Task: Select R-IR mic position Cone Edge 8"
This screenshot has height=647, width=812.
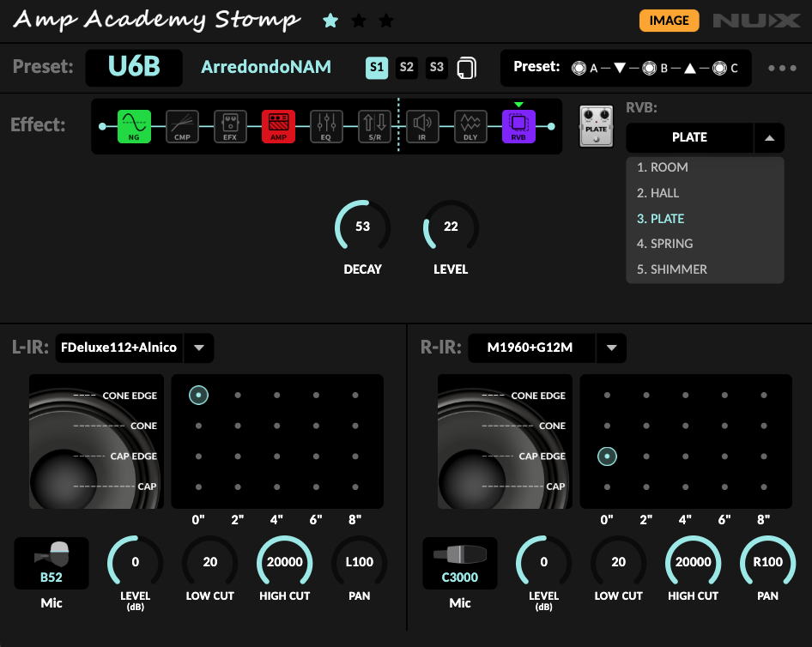Action: (764, 396)
